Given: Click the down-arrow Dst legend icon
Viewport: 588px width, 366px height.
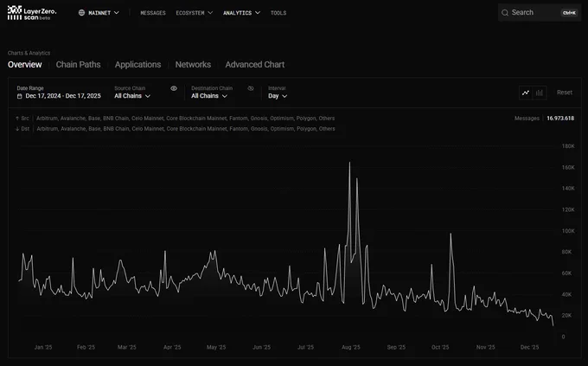Looking at the screenshot, I should (17, 129).
